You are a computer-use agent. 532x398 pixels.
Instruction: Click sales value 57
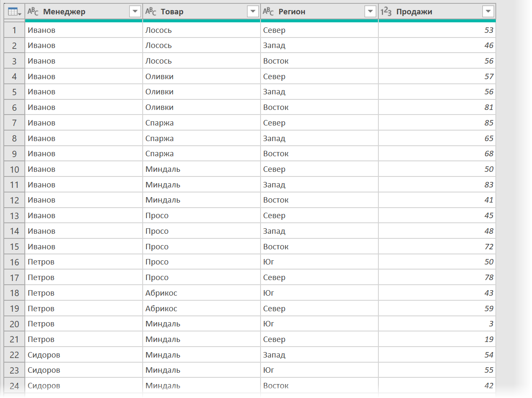[437, 77]
